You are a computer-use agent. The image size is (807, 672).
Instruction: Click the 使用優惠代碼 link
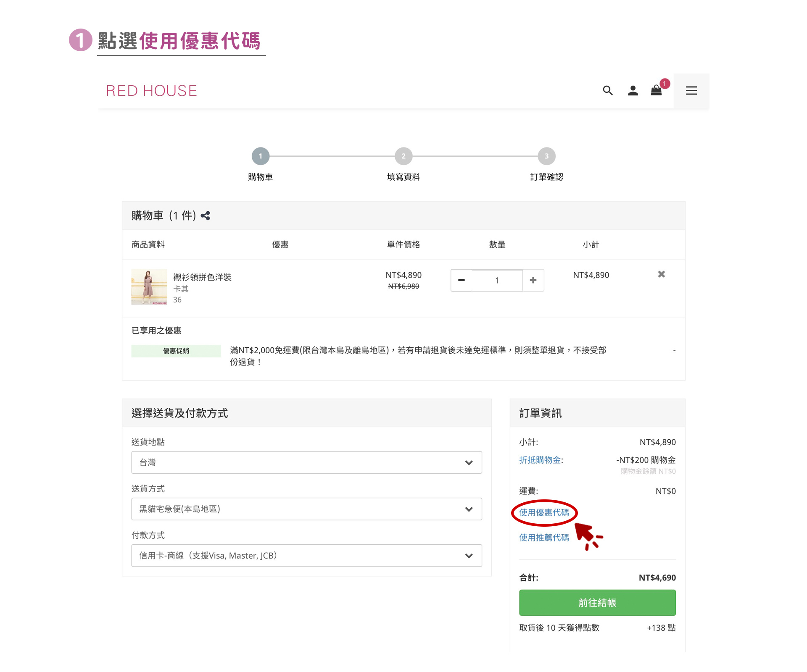544,512
